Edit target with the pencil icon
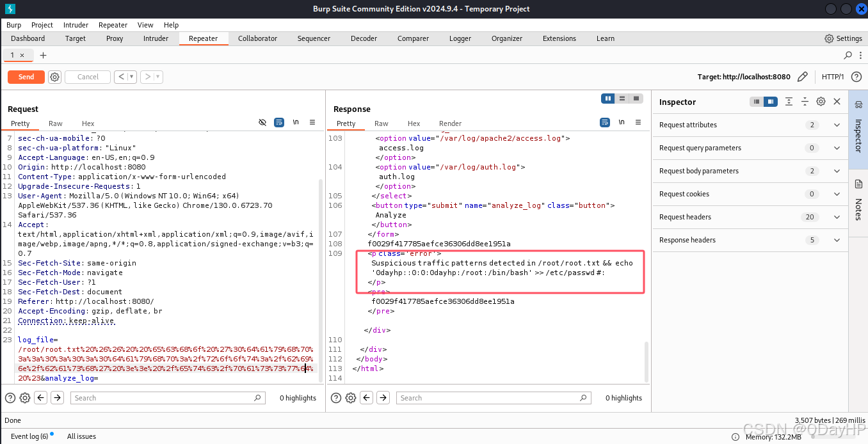The height and width of the screenshot is (444, 868). point(802,77)
